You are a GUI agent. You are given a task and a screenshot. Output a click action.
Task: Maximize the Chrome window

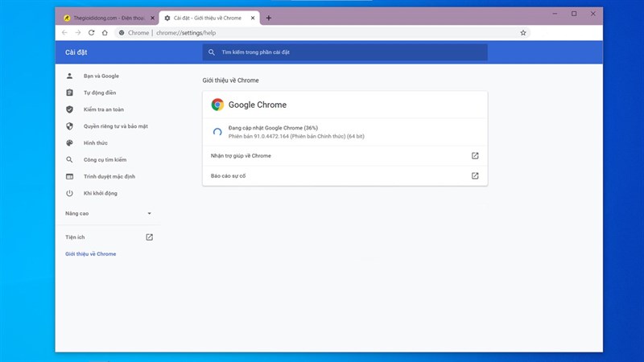click(574, 14)
